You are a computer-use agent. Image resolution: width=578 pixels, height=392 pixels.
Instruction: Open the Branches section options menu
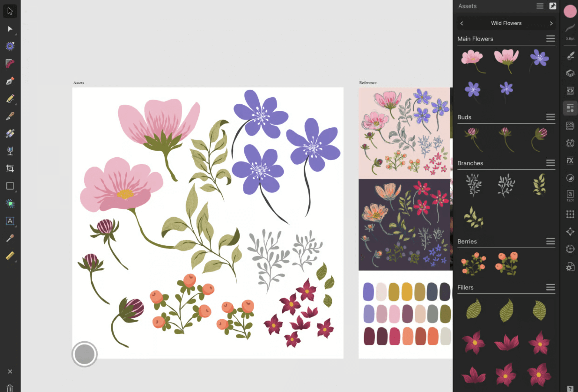551,163
